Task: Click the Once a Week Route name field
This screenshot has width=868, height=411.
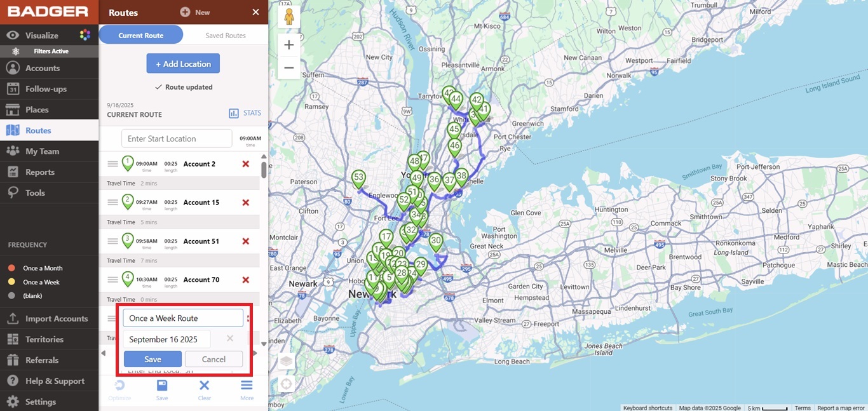Action: 183,318
